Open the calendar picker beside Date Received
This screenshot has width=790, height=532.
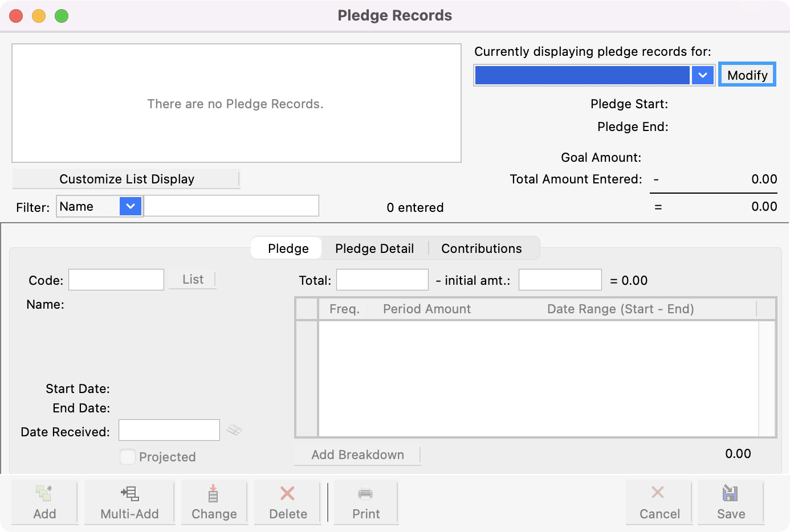coord(234,430)
